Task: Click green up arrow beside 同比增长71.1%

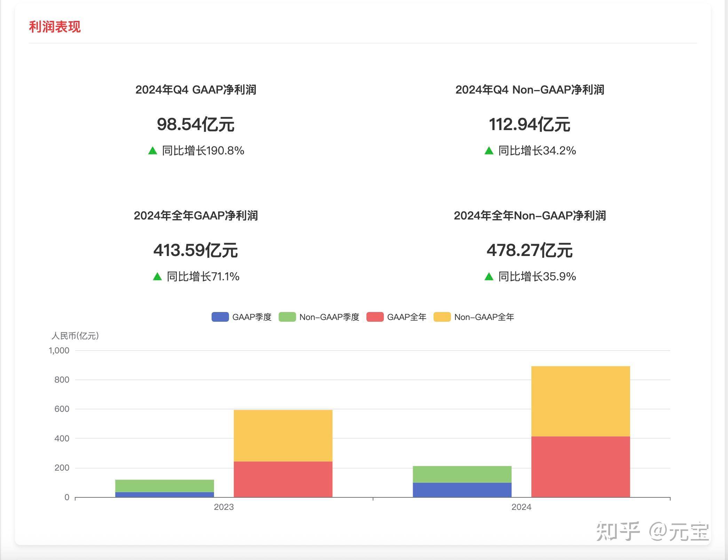Action: [x=157, y=277]
